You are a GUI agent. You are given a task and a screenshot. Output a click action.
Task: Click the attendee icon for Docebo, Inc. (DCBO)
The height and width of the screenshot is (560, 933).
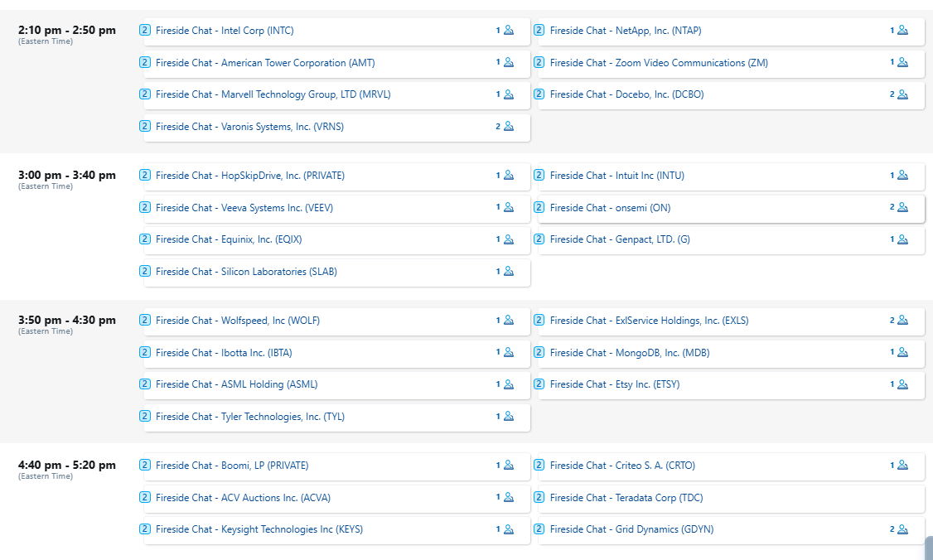(902, 94)
